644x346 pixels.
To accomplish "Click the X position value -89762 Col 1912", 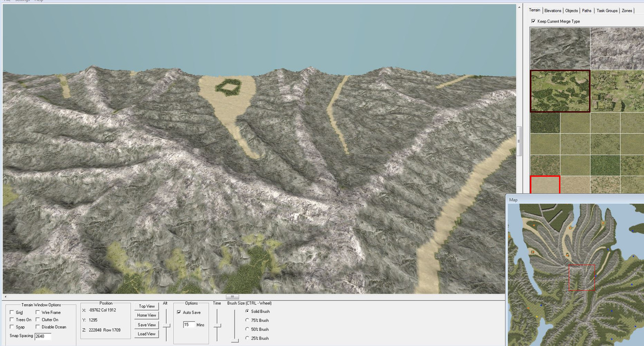I will pos(103,310).
